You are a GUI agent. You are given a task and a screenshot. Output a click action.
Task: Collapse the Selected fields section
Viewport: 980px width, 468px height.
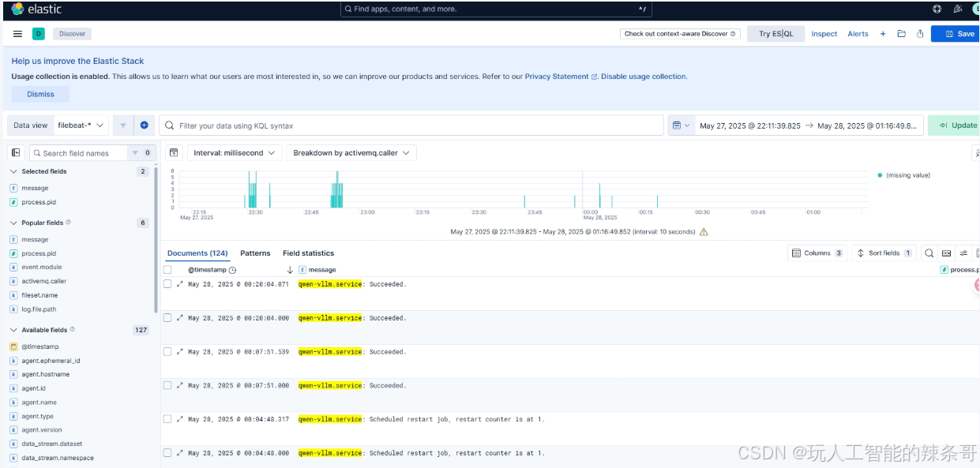pyautogui.click(x=13, y=171)
